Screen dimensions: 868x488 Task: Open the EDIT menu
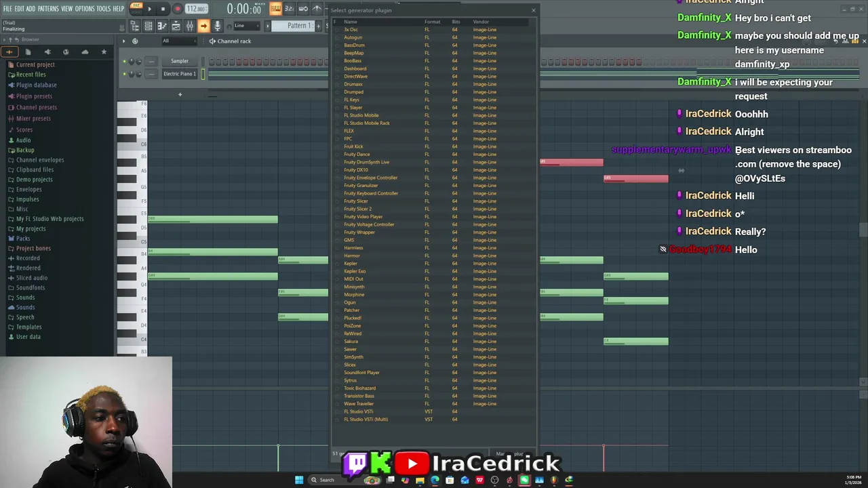tap(20, 9)
